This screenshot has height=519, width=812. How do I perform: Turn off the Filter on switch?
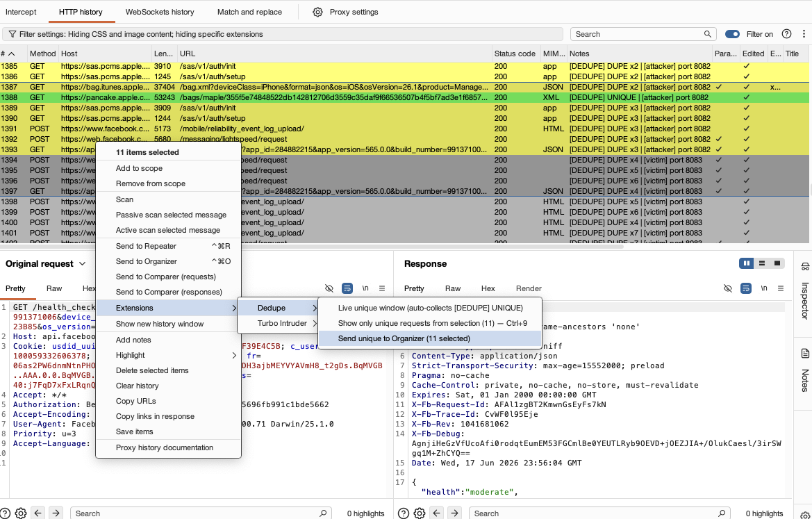(732, 34)
